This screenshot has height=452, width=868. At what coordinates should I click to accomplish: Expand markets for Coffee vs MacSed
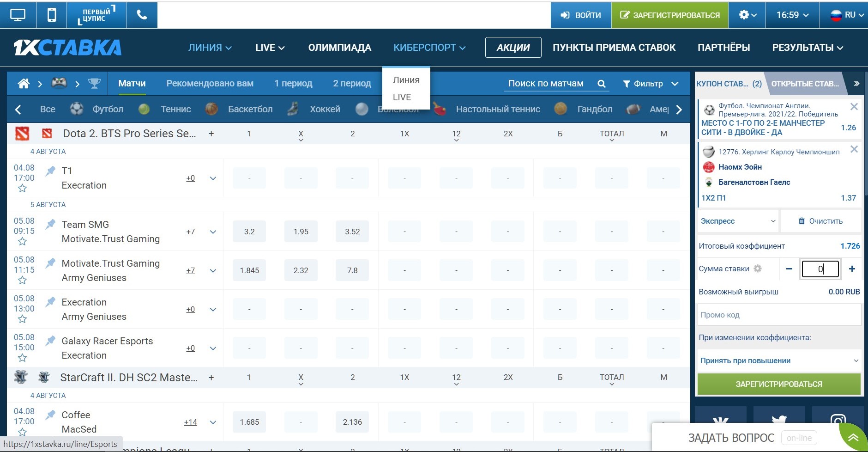coord(213,422)
